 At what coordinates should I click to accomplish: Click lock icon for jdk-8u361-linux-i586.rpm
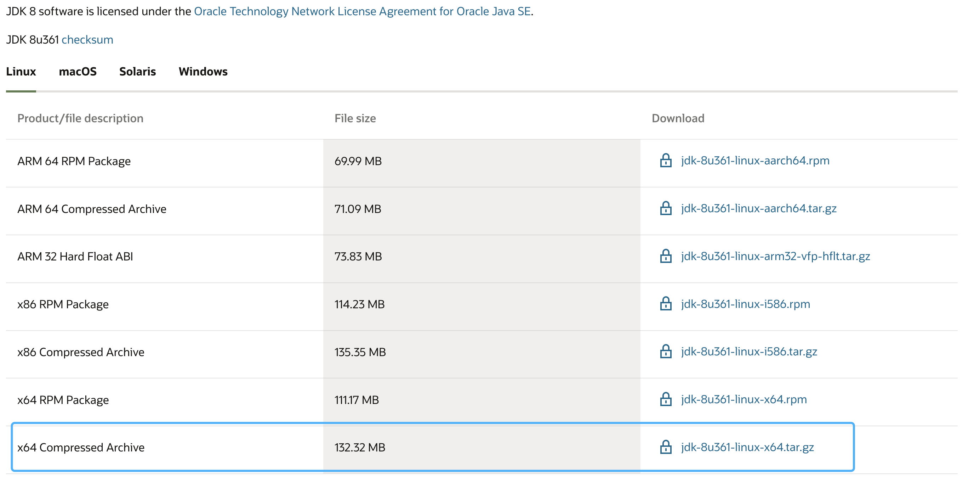coord(665,304)
